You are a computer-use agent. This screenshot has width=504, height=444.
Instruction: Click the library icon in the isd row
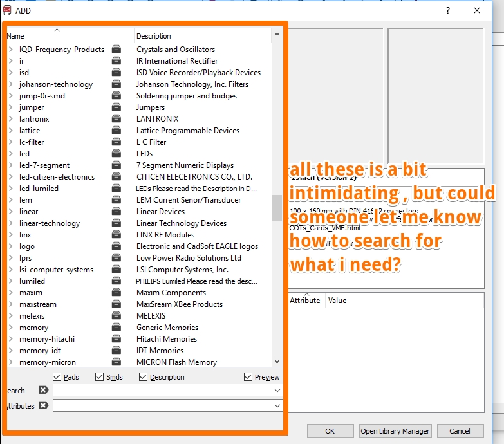[117, 72]
